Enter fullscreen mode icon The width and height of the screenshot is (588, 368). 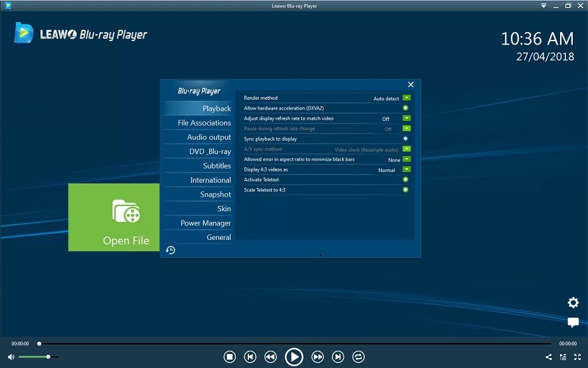577,357
